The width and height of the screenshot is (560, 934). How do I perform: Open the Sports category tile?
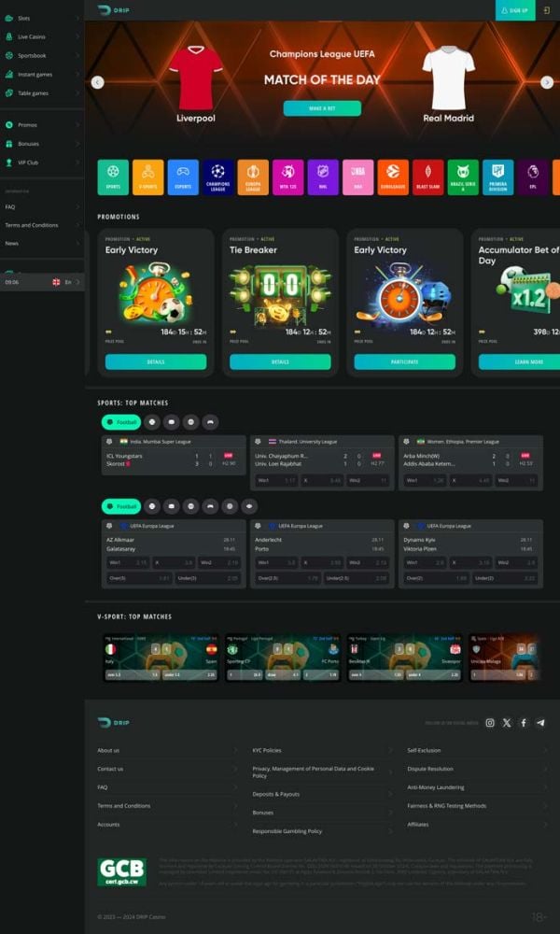(x=113, y=177)
